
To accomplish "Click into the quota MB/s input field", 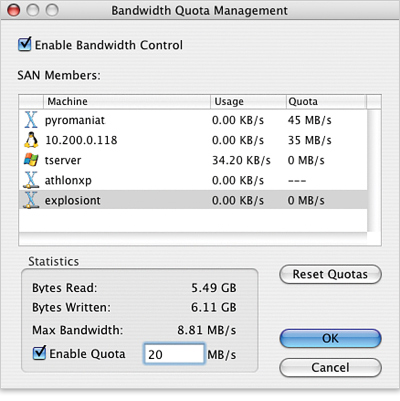I will point(174,354).
